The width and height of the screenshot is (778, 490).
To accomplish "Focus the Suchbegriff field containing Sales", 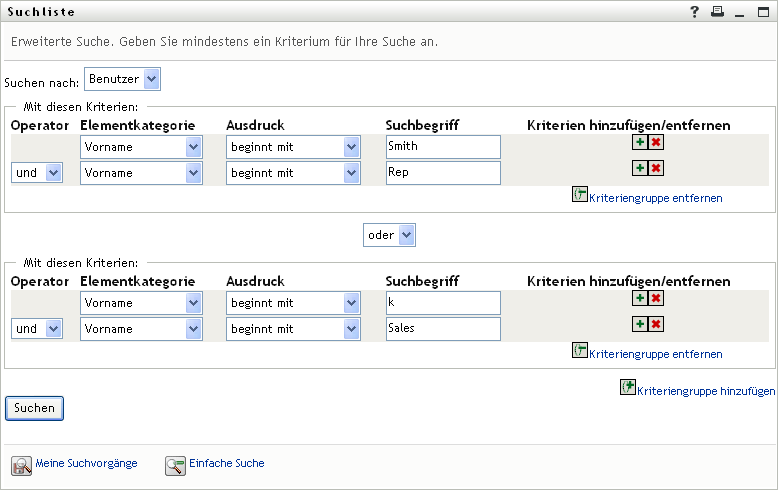I will coord(443,328).
